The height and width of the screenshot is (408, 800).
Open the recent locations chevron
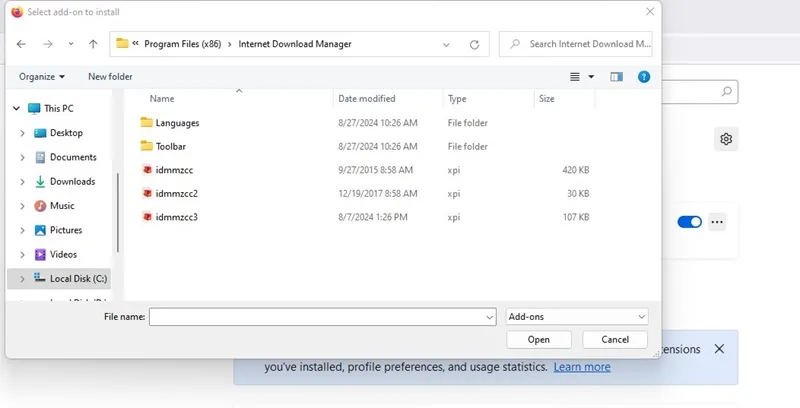pyautogui.click(x=71, y=44)
